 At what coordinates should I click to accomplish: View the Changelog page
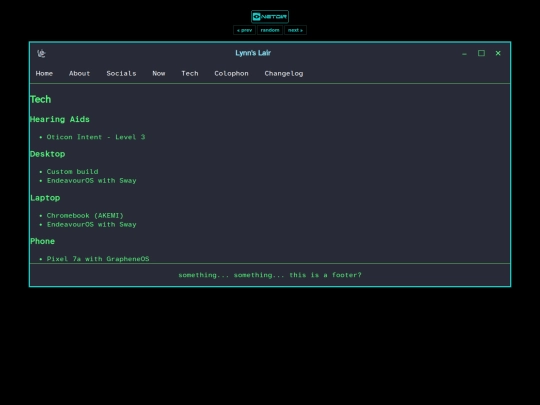tap(284, 73)
